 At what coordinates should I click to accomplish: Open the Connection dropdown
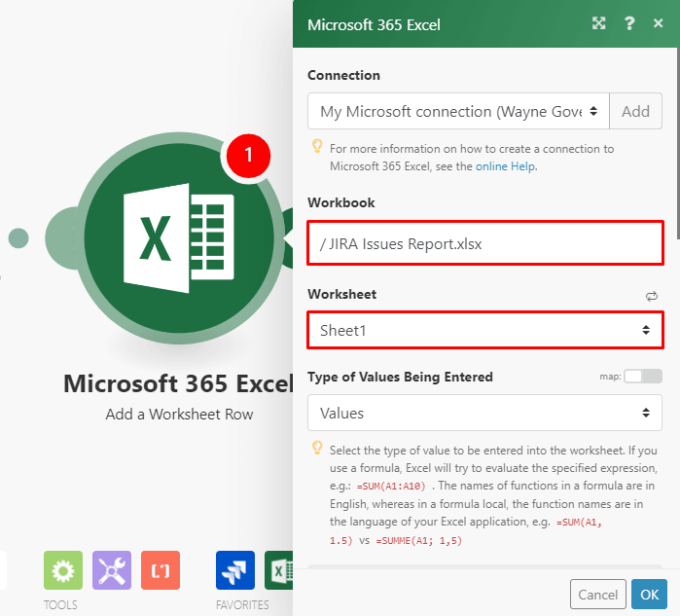tap(458, 112)
